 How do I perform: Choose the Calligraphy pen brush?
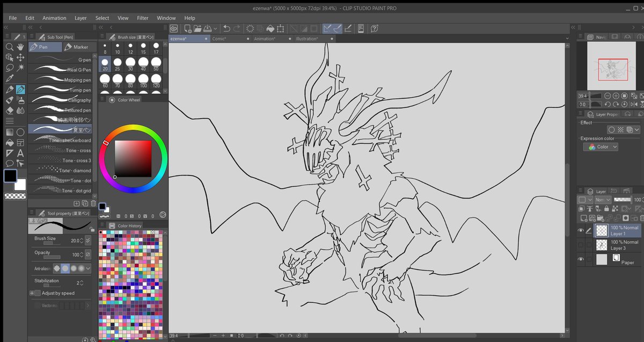coord(60,100)
